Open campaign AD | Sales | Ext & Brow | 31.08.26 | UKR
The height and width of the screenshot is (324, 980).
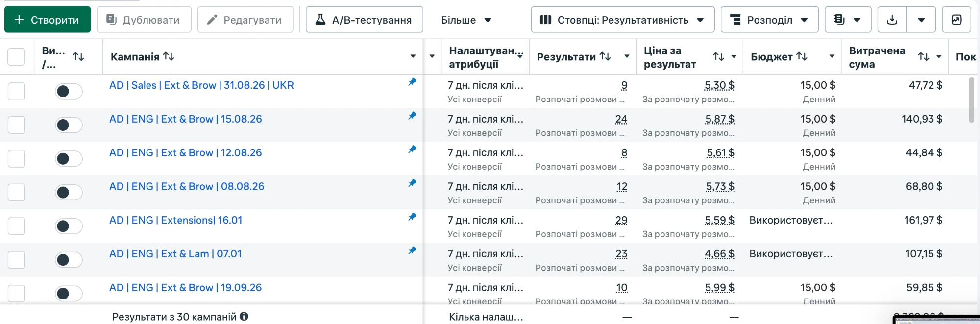(201, 85)
